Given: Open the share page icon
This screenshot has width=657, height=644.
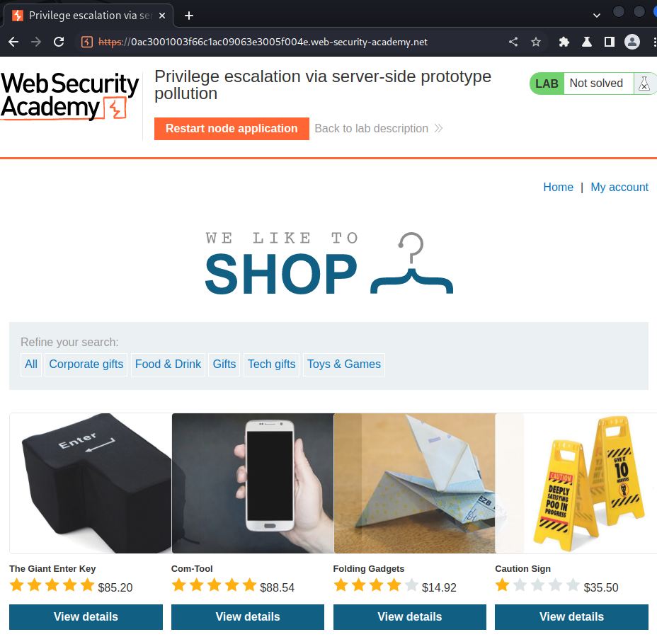Looking at the screenshot, I should tap(513, 42).
